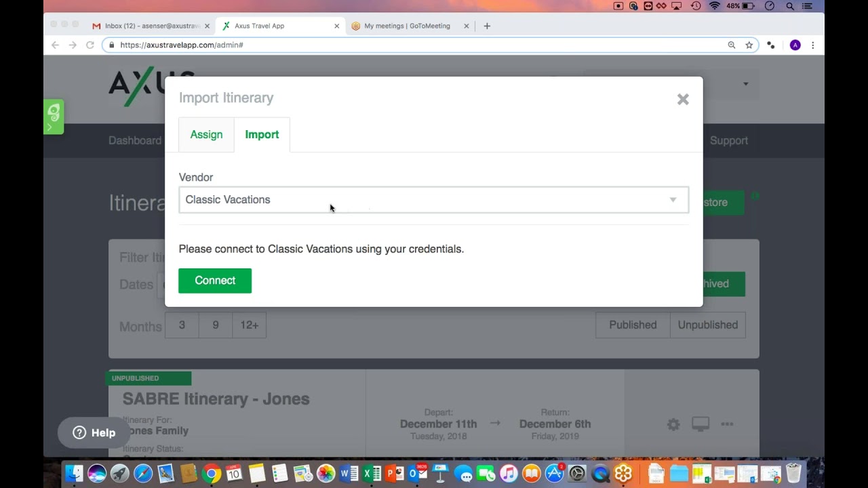Launch Microsoft Word from the dock
The image size is (868, 488).
[349, 473]
